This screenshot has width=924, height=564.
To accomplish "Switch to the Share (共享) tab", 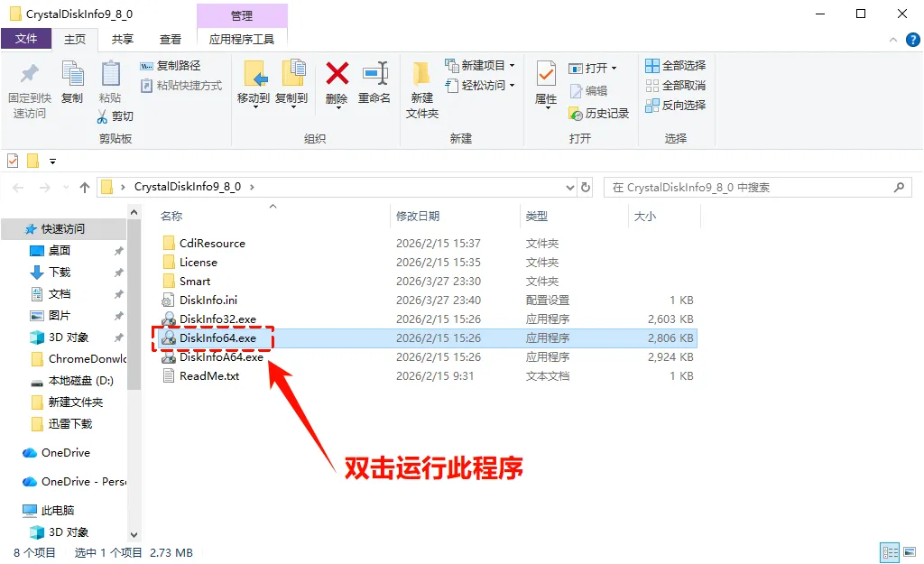I will 123,39.
